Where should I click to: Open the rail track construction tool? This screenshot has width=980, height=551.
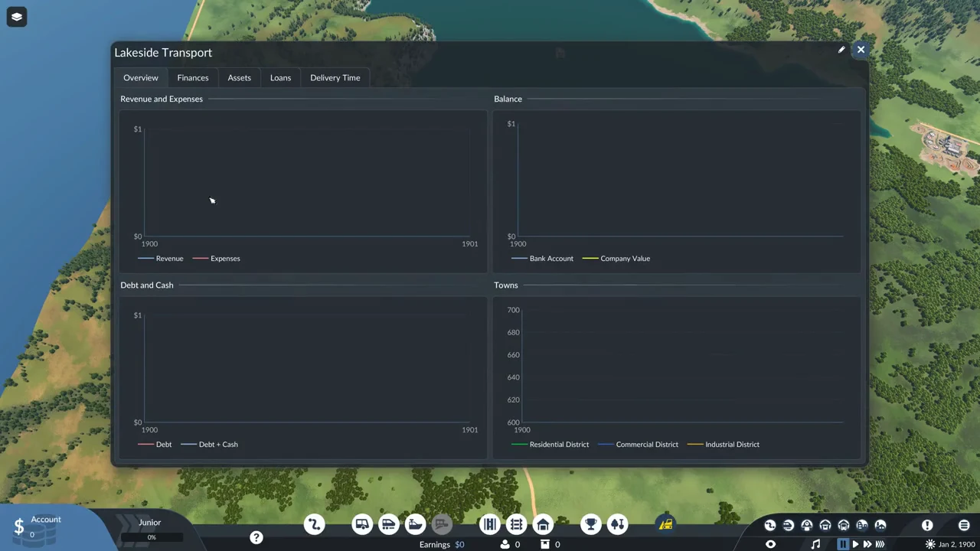click(x=516, y=524)
